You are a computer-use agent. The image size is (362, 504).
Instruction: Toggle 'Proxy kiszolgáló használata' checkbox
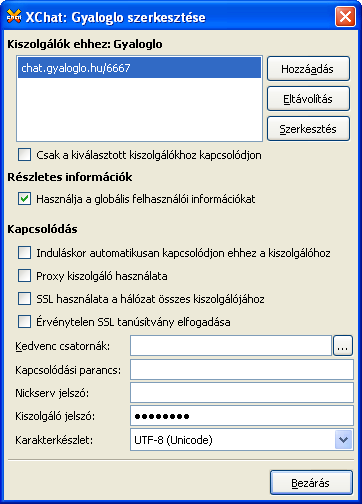coord(25,276)
